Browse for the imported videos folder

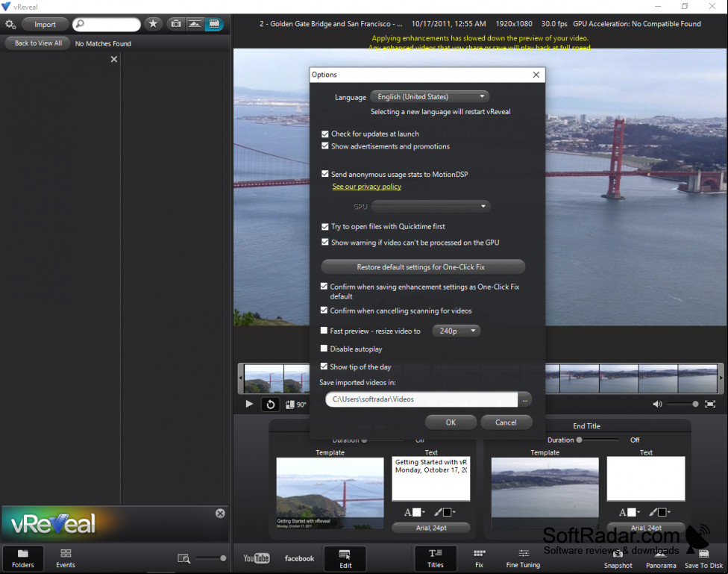(524, 399)
